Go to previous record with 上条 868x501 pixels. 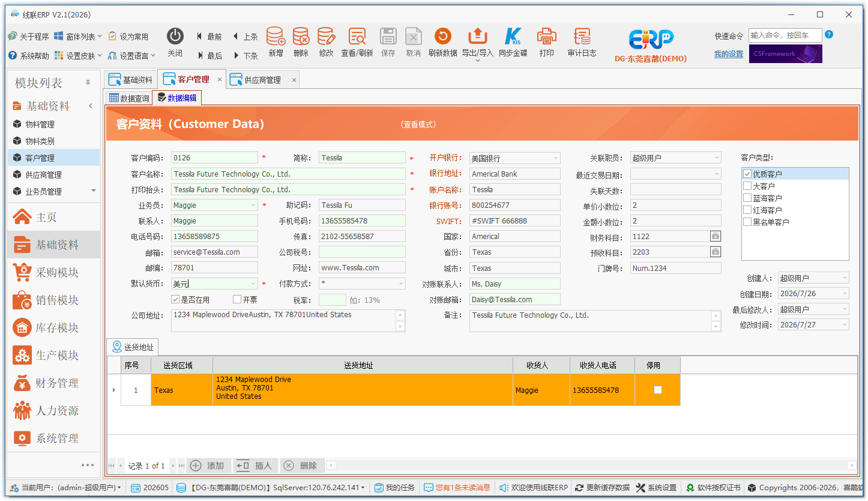click(246, 37)
